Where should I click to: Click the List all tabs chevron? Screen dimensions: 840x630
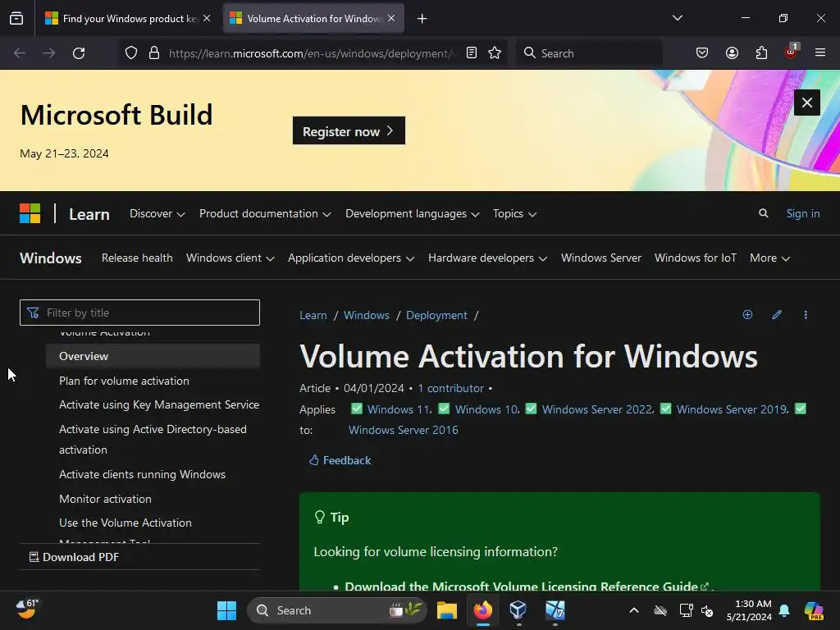tap(677, 18)
